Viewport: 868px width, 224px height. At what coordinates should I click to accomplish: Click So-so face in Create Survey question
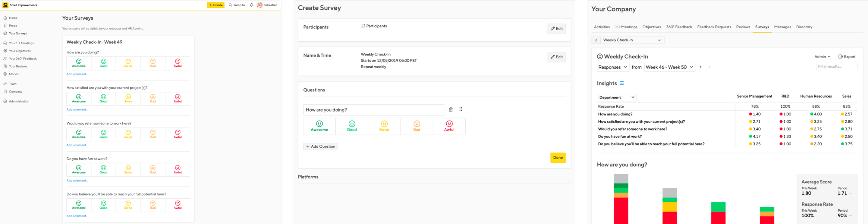384,126
